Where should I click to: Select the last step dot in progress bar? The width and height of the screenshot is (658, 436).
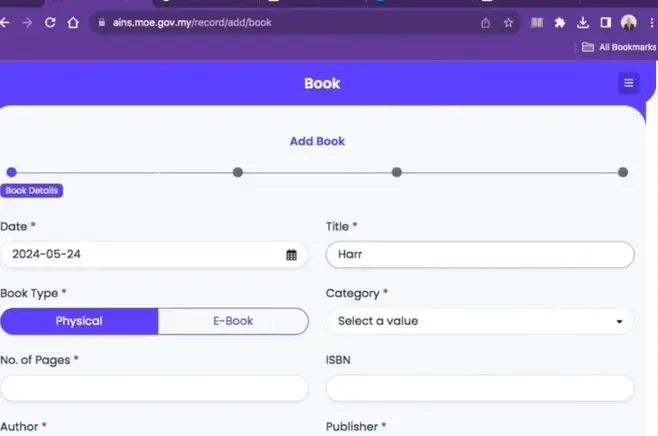(x=623, y=172)
